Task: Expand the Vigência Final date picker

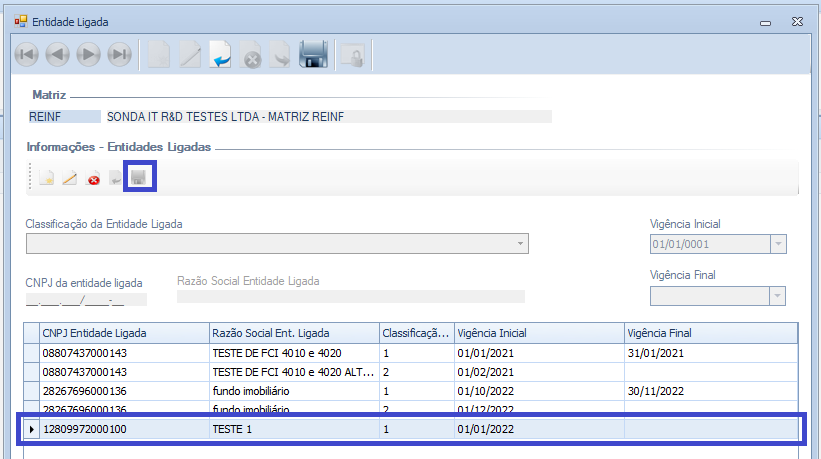Action: click(778, 295)
